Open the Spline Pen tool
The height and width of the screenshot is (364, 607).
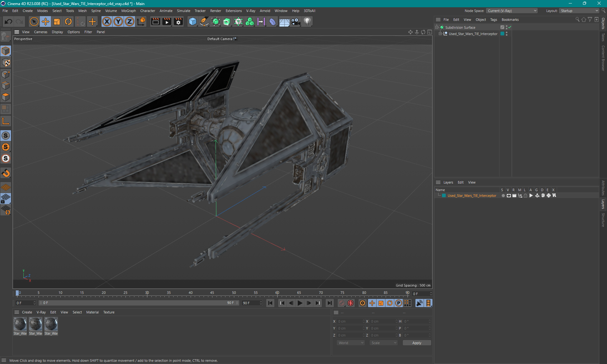(x=204, y=21)
